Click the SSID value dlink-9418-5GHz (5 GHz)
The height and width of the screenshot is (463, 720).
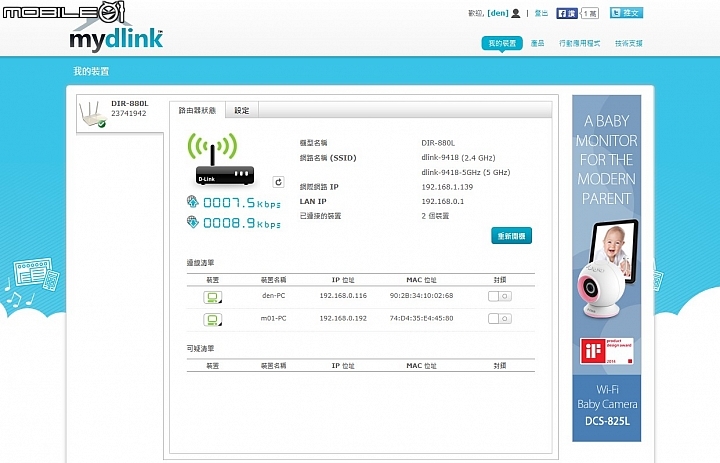coord(466,172)
